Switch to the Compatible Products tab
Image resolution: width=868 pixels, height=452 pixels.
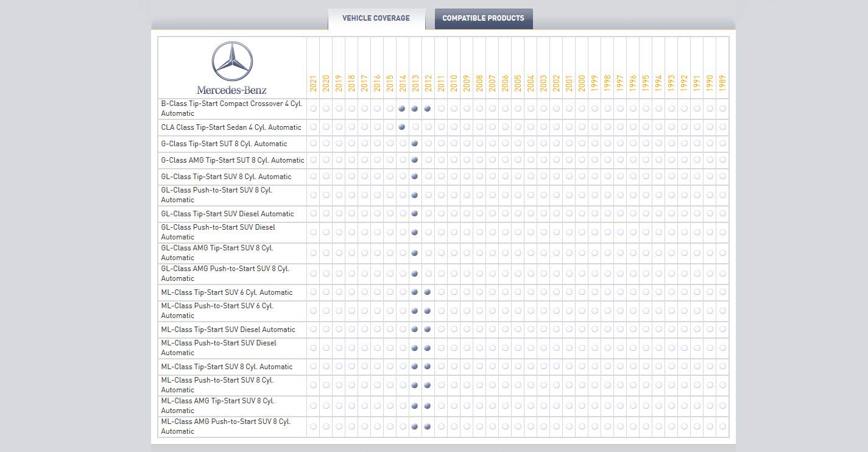pyautogui.click(x=483, y=18)
